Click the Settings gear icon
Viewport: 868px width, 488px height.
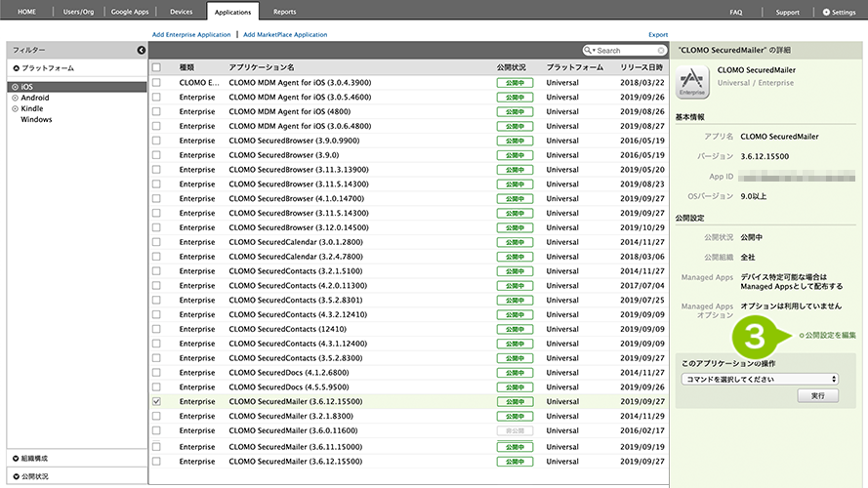coord(826,12)
